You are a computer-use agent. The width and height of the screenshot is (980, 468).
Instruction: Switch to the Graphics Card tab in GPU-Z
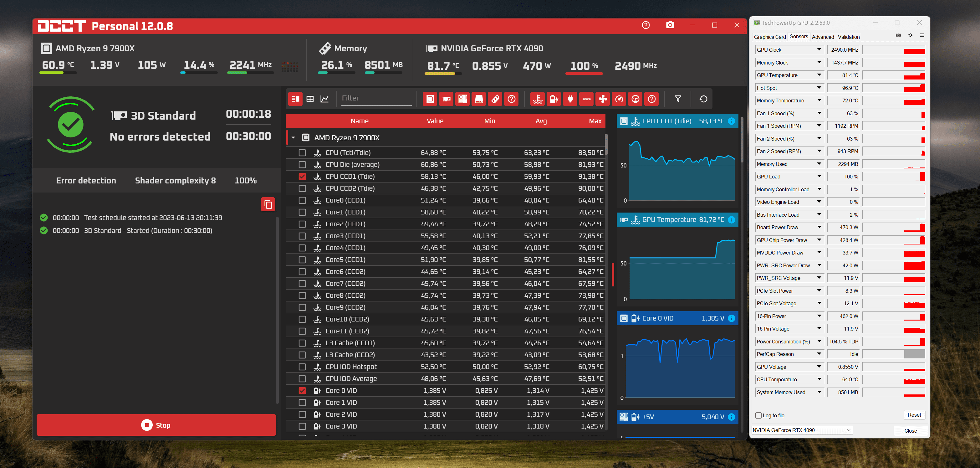(x=770, y=37)
